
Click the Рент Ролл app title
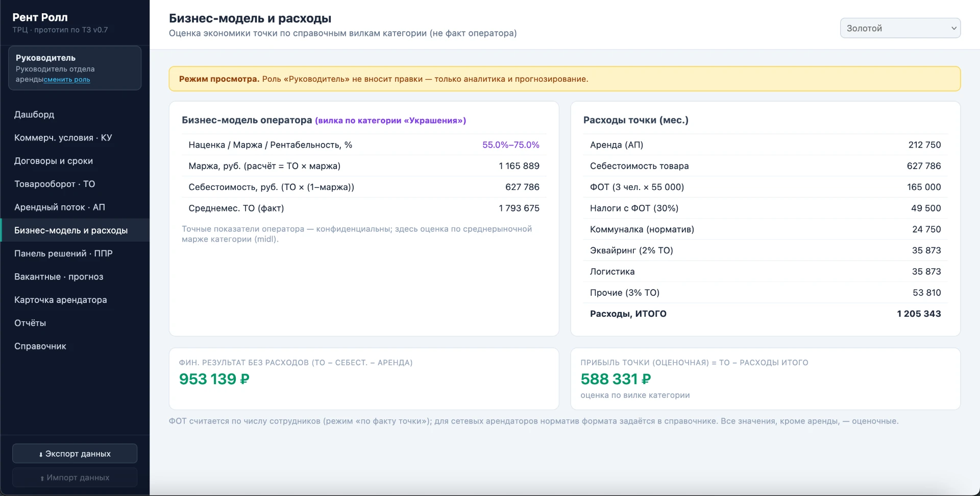click(x=40, y=17)
